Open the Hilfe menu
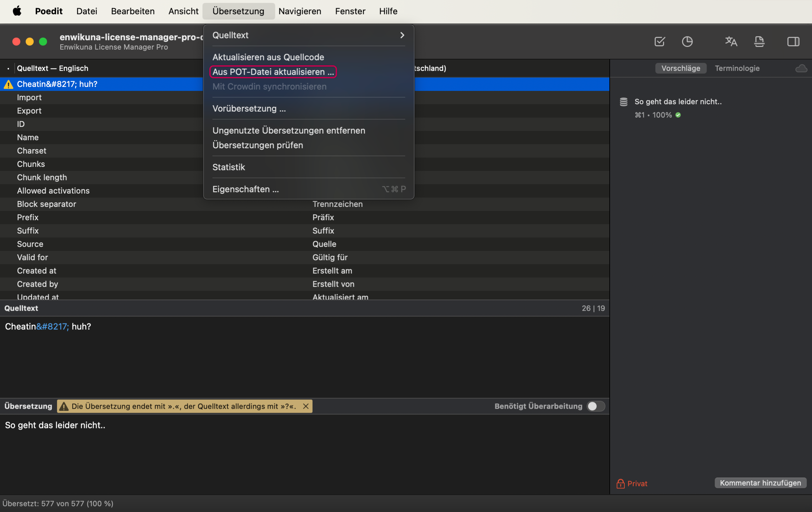This screenshot has height=512, width=812. pyautogui.click(x=388, y=11)
